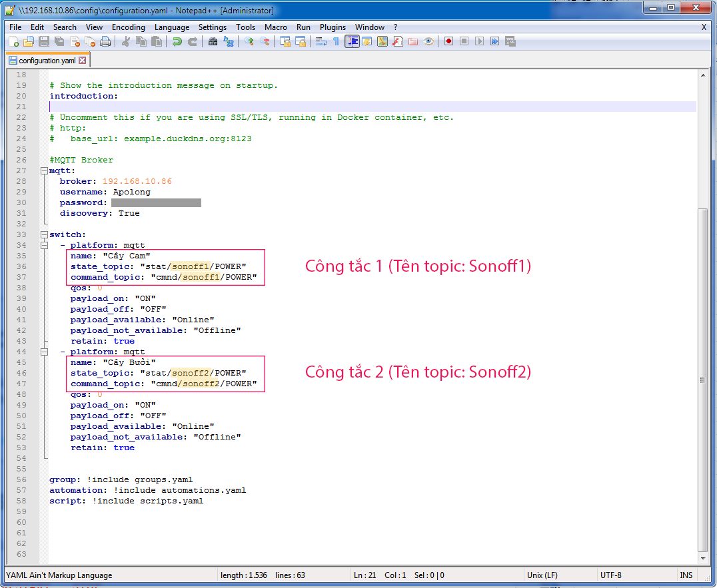Toggle the Word Wrap toolbar button
This screenshot has height=588, width=717.
tap(321, 41)
